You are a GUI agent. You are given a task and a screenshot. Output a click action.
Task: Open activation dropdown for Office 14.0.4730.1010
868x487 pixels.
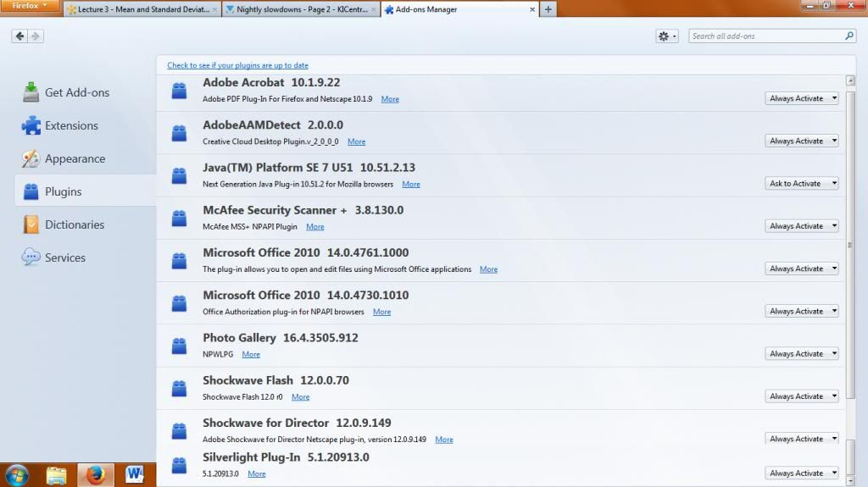[x=802, y=312]
